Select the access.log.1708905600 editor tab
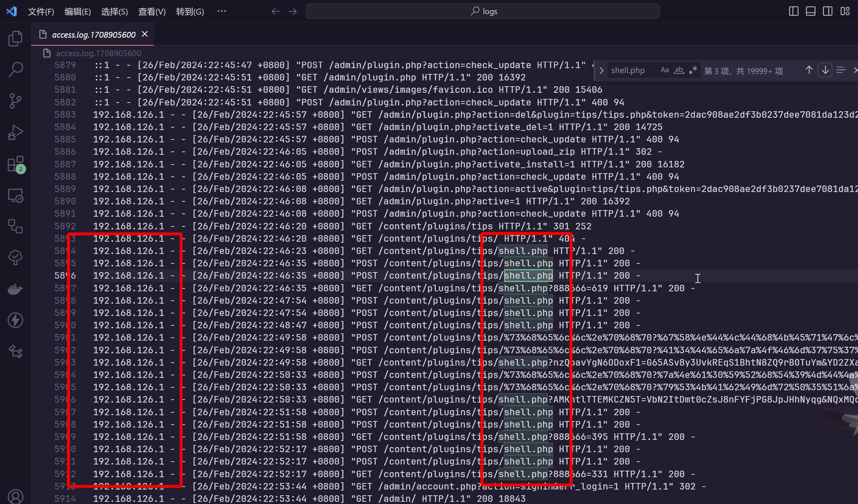This screenshot has height=504, width=858. pos(93,34)
